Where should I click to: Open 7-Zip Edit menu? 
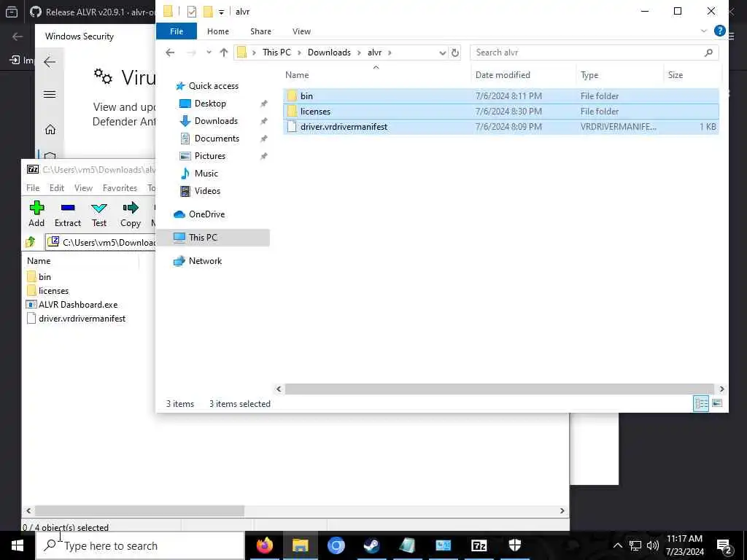[57, 188]
